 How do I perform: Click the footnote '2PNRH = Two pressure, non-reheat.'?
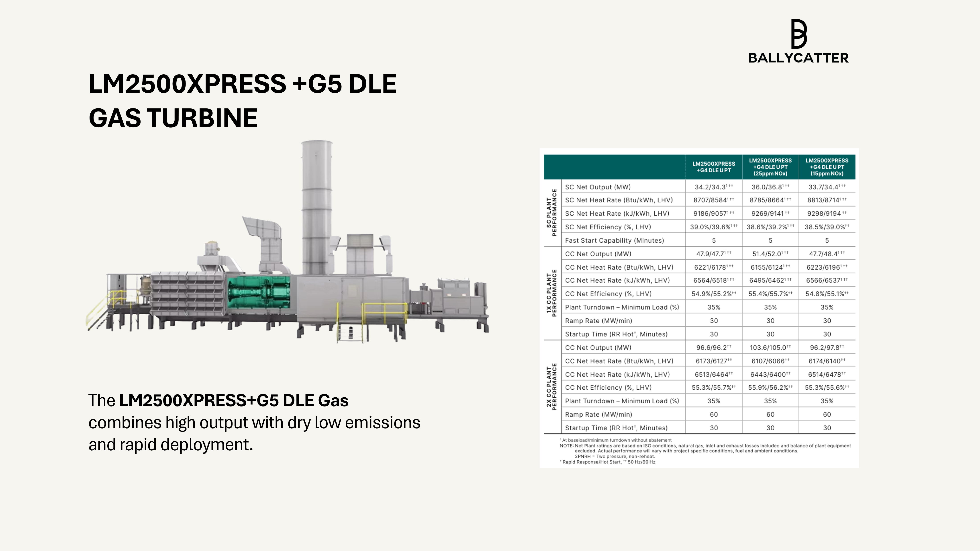click(x=615, y=456)
